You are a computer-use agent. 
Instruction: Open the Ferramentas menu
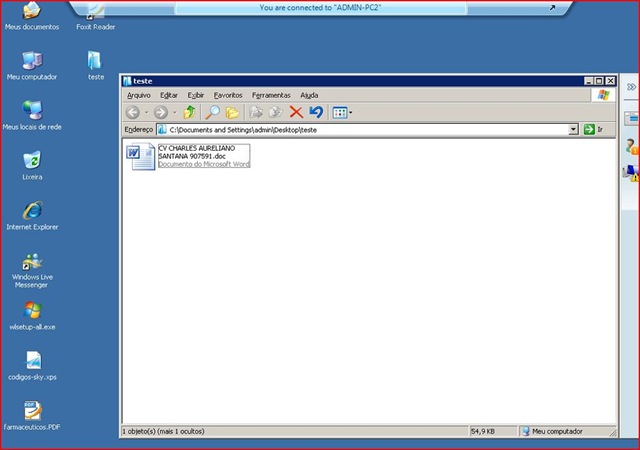pos(271,95)
